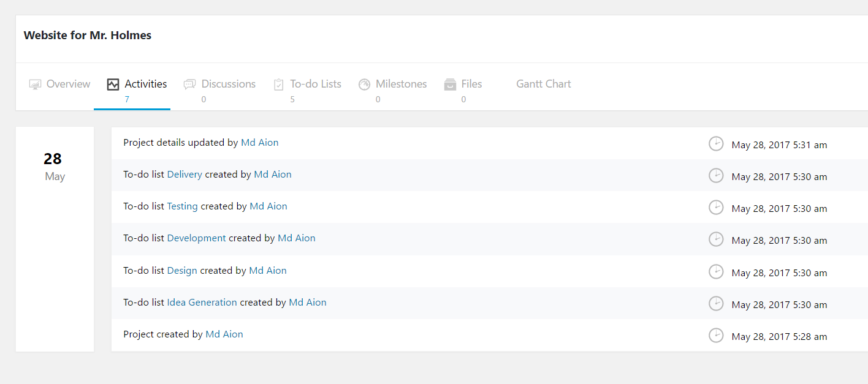Click the 28 May date card
Viewport: 868px width, 384px height.
(55, 167)
